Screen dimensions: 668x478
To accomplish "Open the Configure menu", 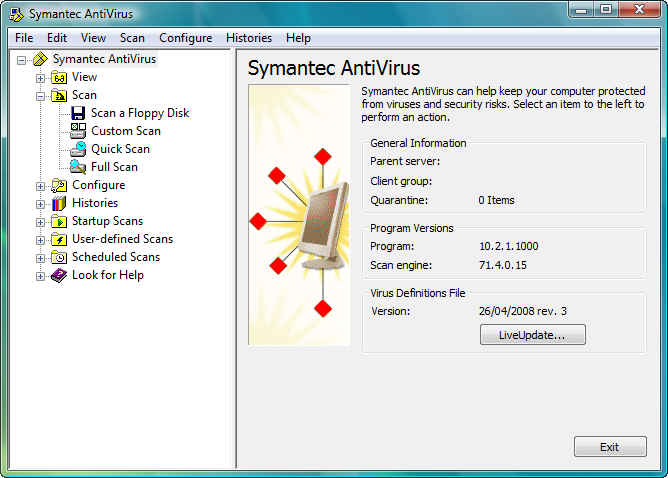I will tap(185, 38).
